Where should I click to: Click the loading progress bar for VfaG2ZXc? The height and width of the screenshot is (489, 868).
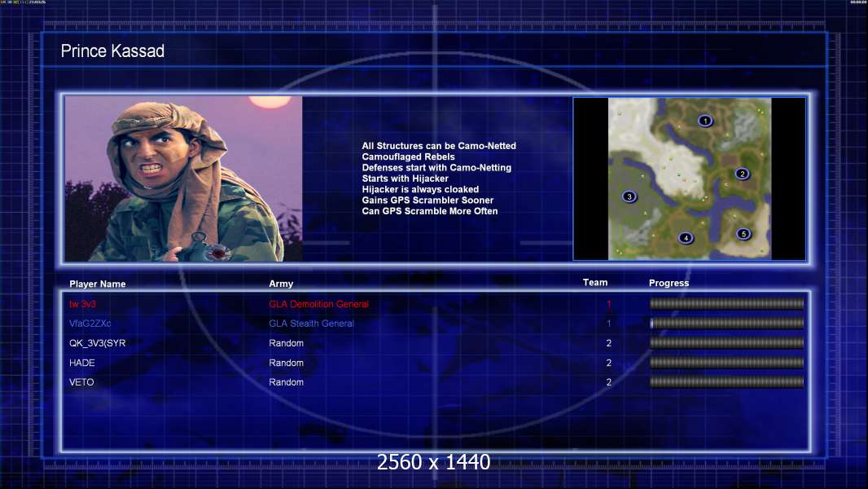click(x=727, y=324)
